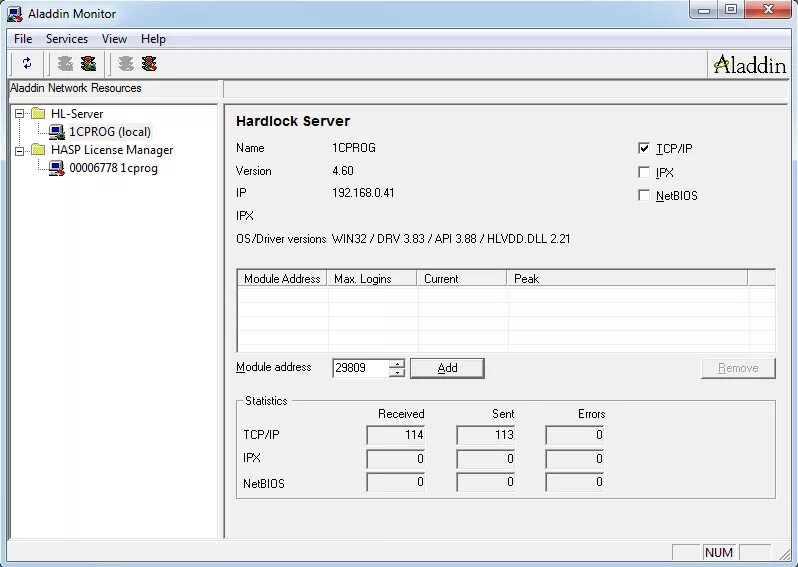The height and width of the screenshot is (567, 798).
Task: Click the Version value 4.60
Action: (343, 171)
